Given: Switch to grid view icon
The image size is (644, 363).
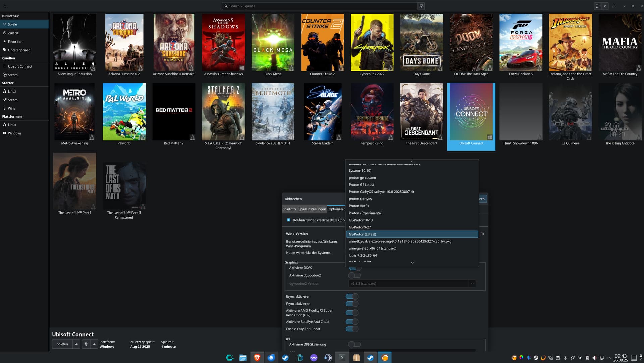Looking at the screenshot, I should point(597,6).
